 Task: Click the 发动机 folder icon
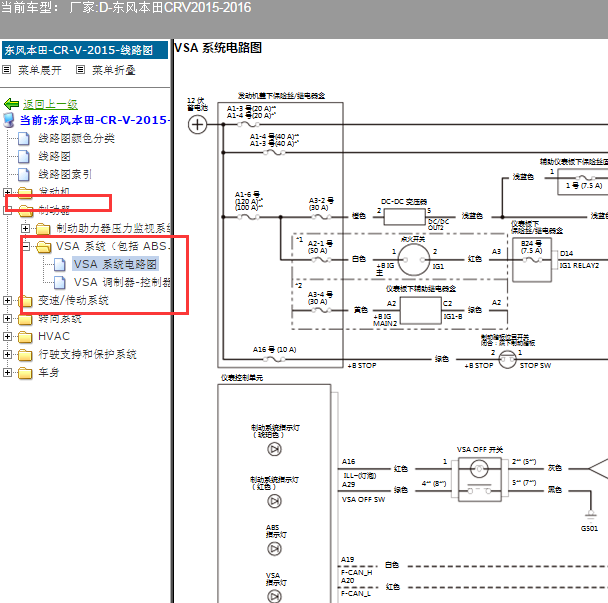[26, 192]
